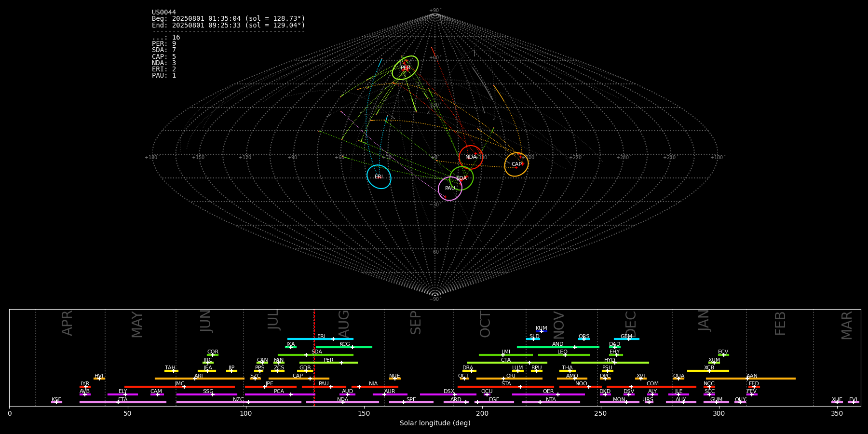Select the URS shower bar in timeline

pos(648,402)
